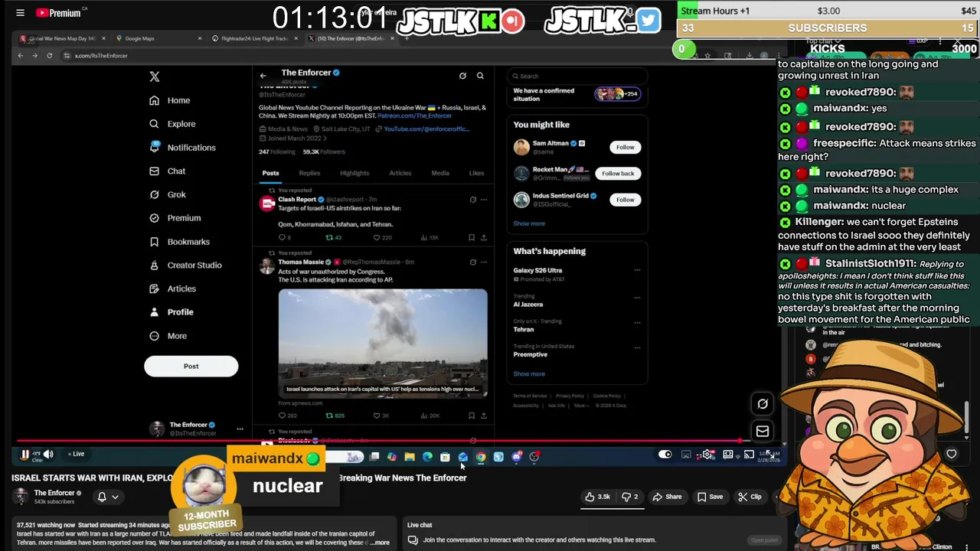980x551 pixels.
Task: Open Chat in X sidebar
Action: [167, 171]
